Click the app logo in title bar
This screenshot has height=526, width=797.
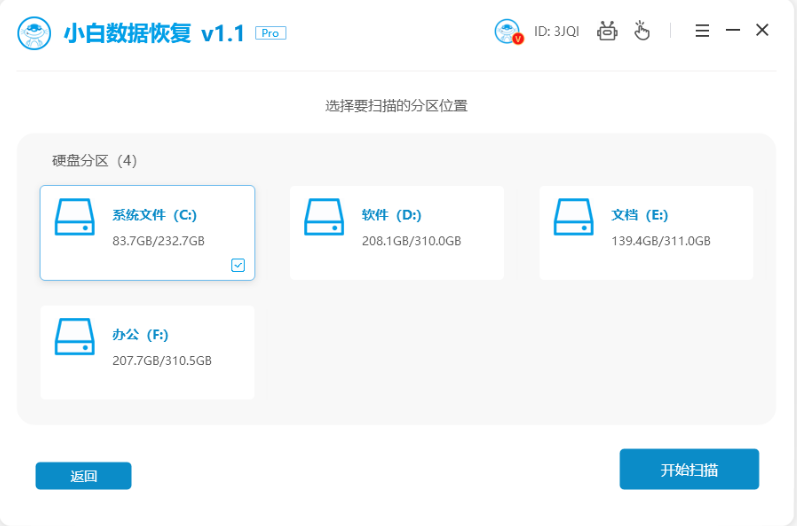click(x=36, y=33)
